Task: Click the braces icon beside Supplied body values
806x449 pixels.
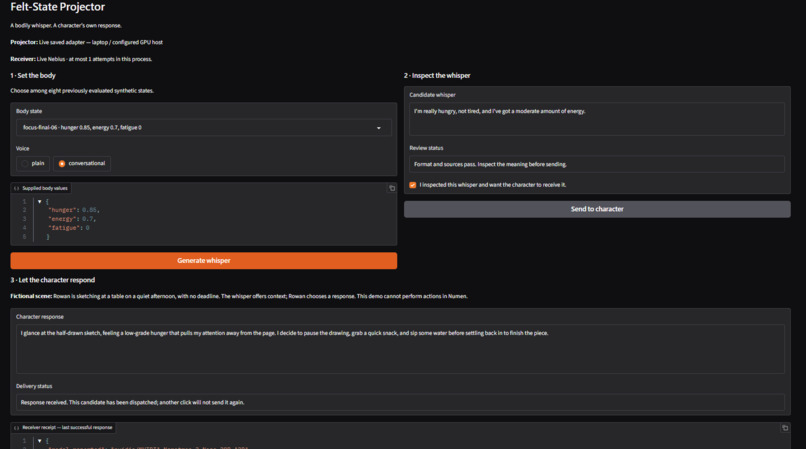Action: (x=16, y=188)
